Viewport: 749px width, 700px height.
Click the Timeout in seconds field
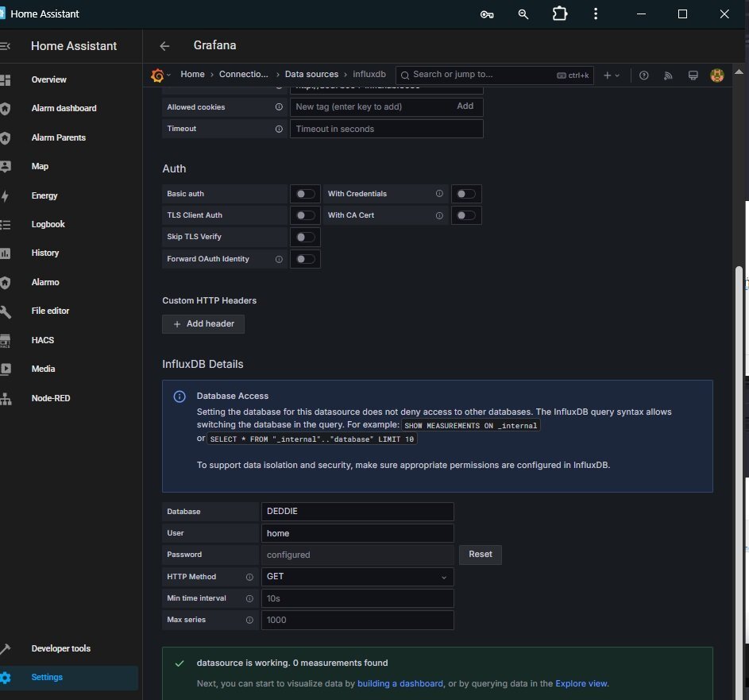click(387, 129)
